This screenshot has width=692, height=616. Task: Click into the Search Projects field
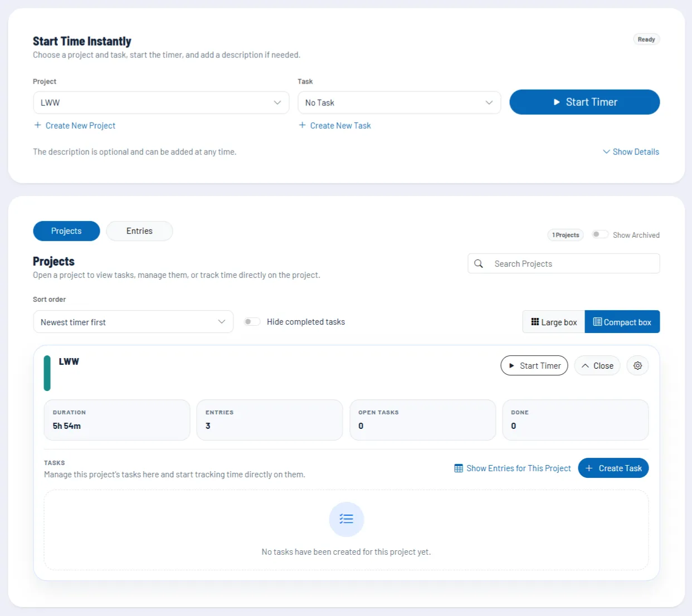tap(564, 263)
